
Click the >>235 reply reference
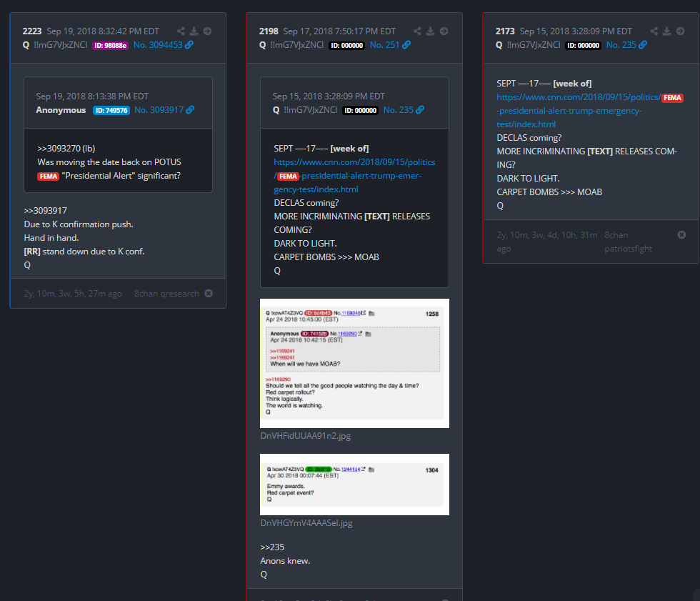point(272,547)
